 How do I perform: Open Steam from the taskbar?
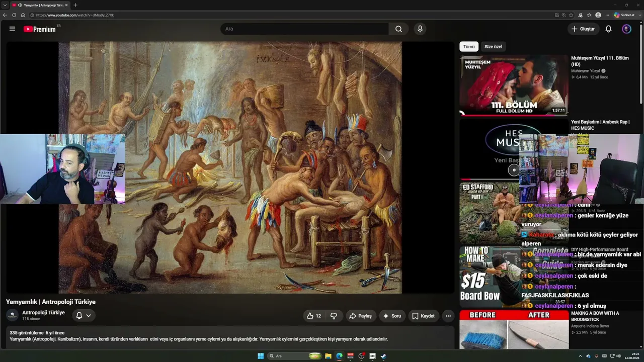383,356
